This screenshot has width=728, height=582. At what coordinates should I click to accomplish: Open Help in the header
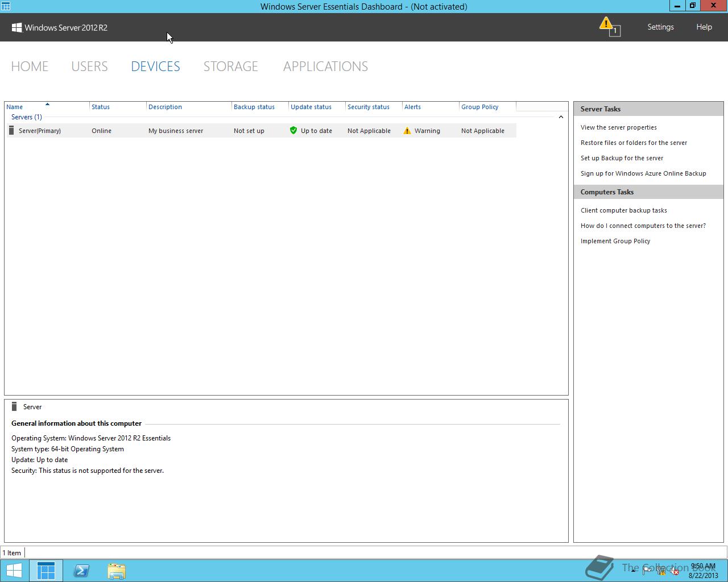point(704,27)
